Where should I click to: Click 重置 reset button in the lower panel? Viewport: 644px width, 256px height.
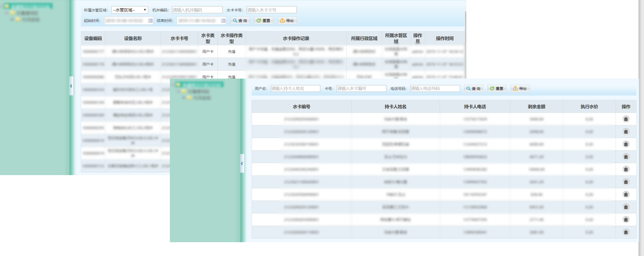[x=497, y=88]
